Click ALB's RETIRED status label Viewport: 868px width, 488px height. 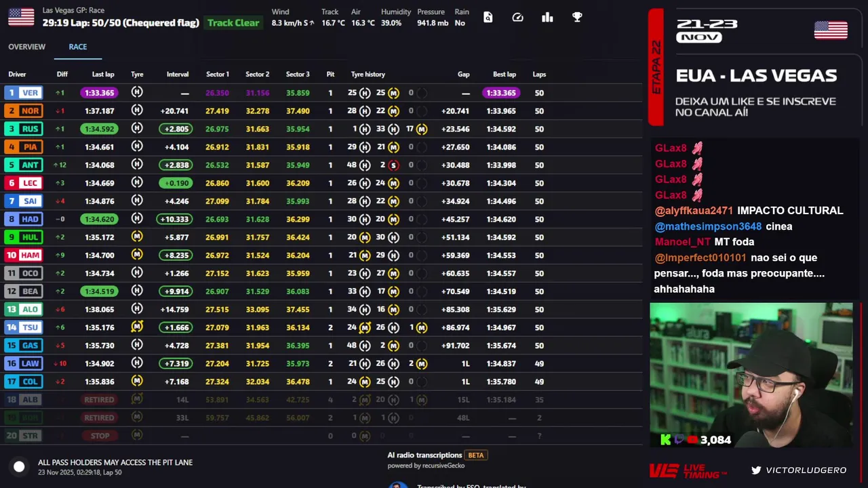pyautogui.click(x=99, y=400)
